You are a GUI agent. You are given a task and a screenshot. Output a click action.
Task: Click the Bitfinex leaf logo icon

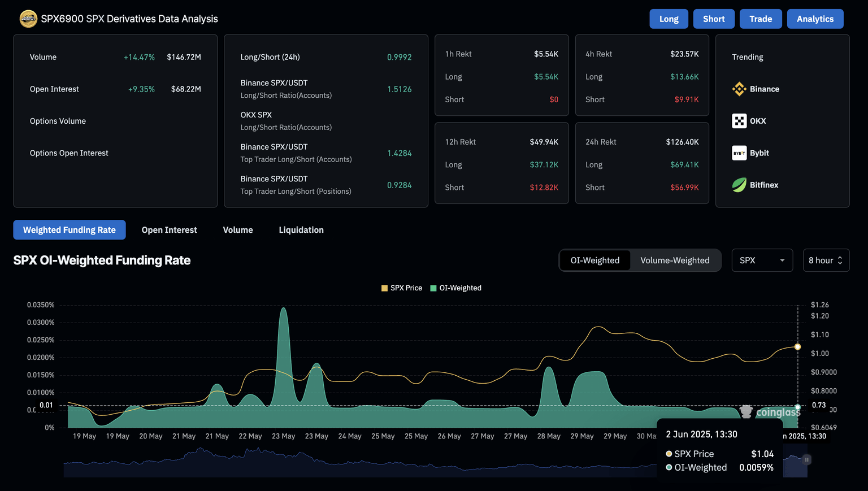coord(739,185)
